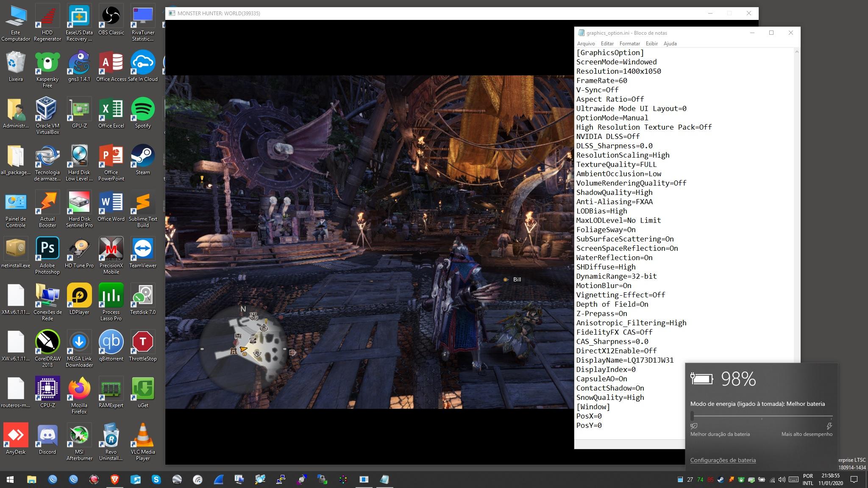
Task: Launch VLC Media Player shortcut
Action: (143, 441)
